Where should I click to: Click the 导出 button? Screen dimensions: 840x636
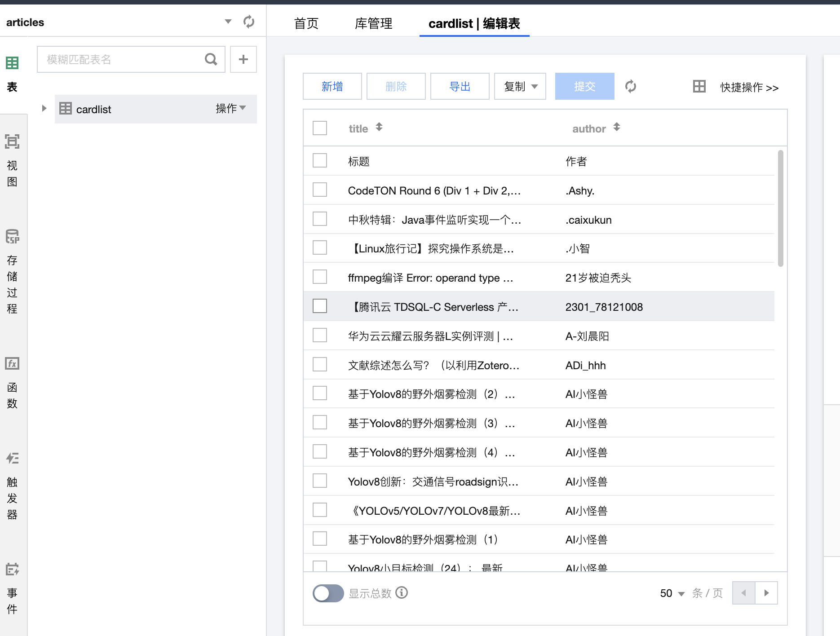pyautogui.click(x=460, y=86)
